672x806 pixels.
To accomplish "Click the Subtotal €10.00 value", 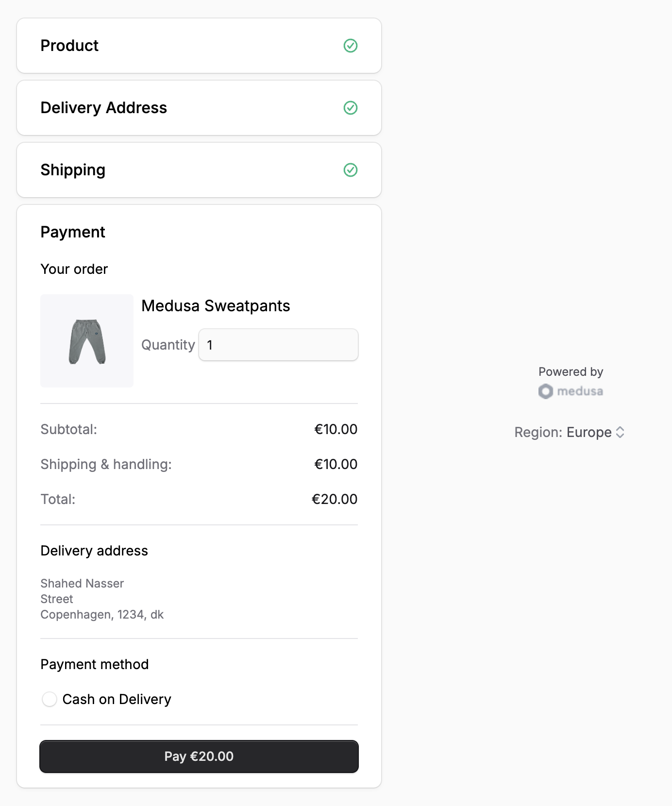I will point(335,429).
